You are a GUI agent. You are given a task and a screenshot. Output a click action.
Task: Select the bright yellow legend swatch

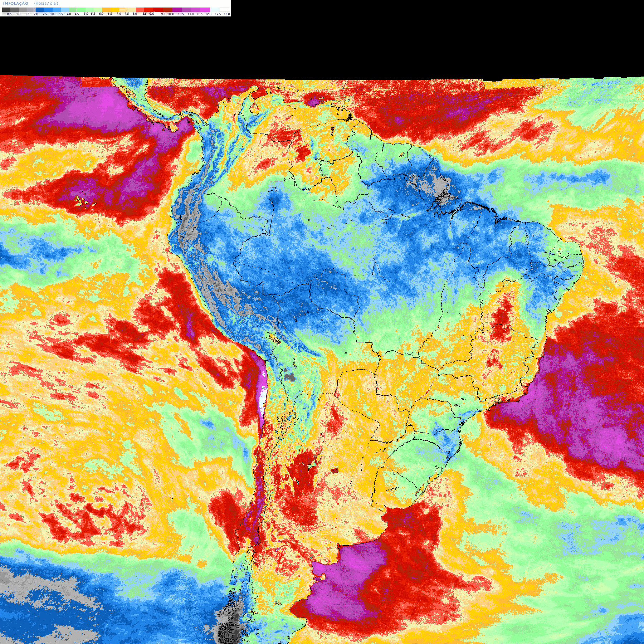115,10
